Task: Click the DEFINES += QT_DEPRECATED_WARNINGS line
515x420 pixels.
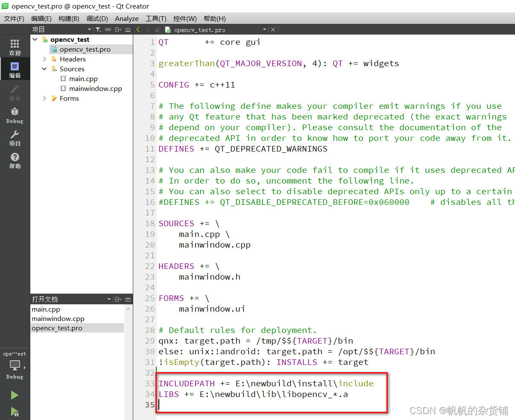Action: click(243, 149)
